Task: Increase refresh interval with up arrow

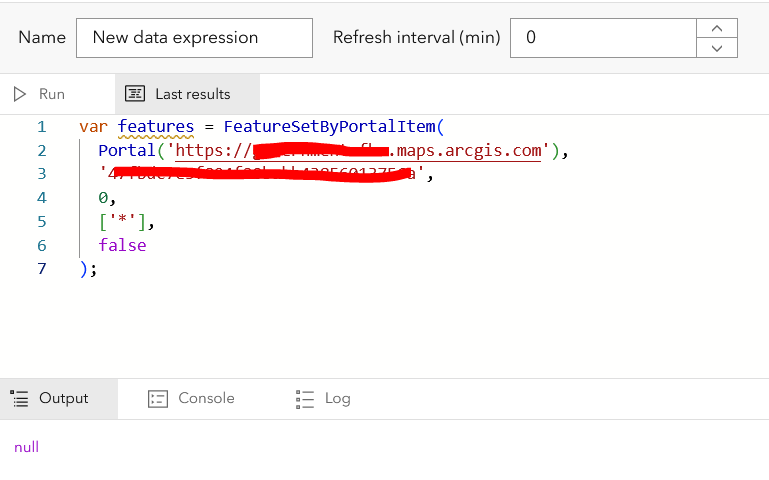Action: tap(717, 28)
